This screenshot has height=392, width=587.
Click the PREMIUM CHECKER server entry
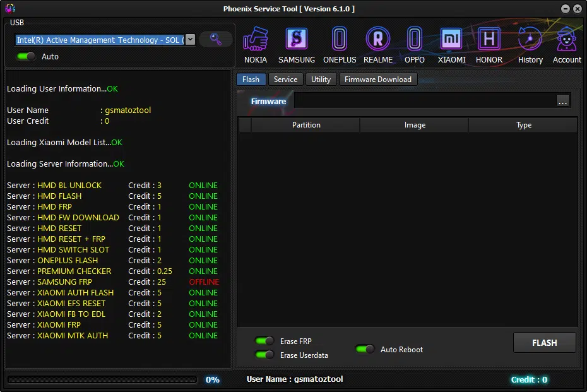(x=74, y=271)
